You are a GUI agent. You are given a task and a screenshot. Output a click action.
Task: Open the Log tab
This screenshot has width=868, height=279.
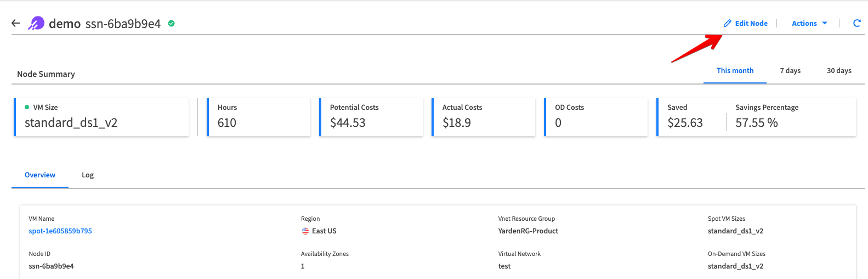click(88, 175)
